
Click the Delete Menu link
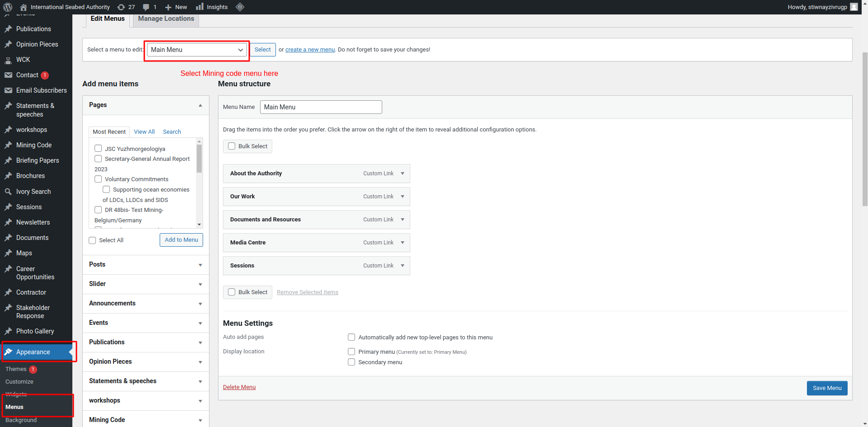point(239,387)
